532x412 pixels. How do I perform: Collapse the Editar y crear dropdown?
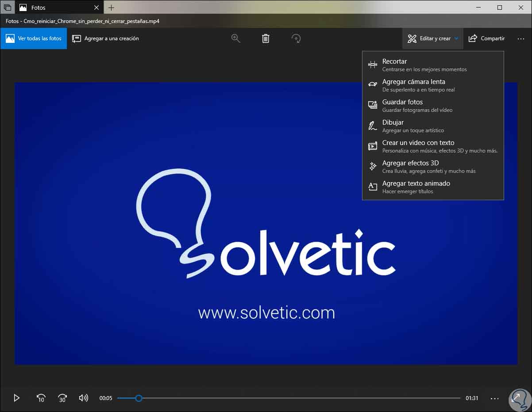pos(433,38)
